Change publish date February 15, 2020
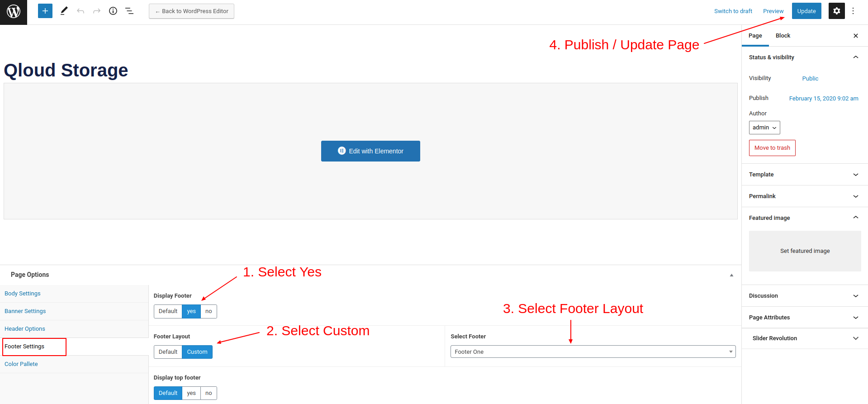 pos(824,99)
